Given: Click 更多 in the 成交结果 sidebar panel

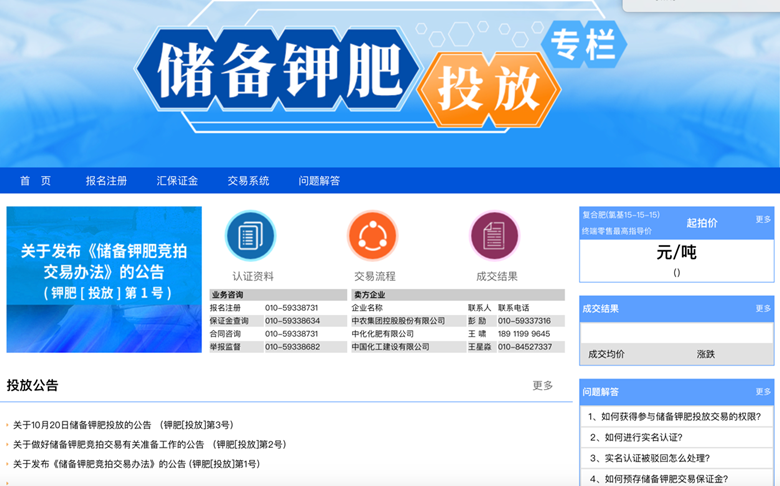Looking at the screenshot, I should click(x=763, y=308).
